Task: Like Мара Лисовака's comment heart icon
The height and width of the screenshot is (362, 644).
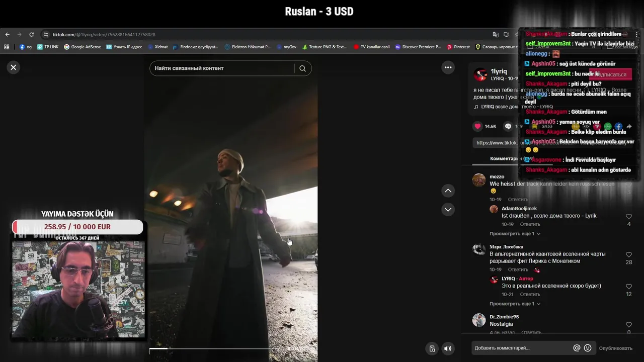Action: click(x=628, y=255)
